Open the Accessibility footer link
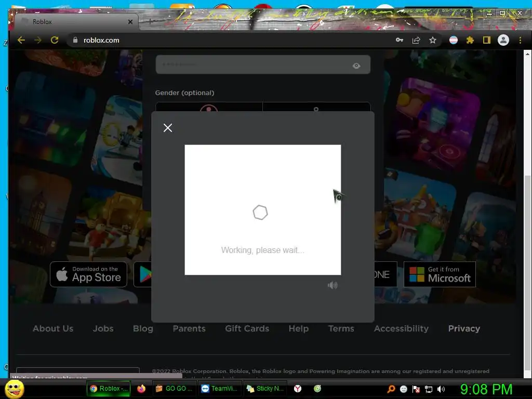 (x=401, y=328)
